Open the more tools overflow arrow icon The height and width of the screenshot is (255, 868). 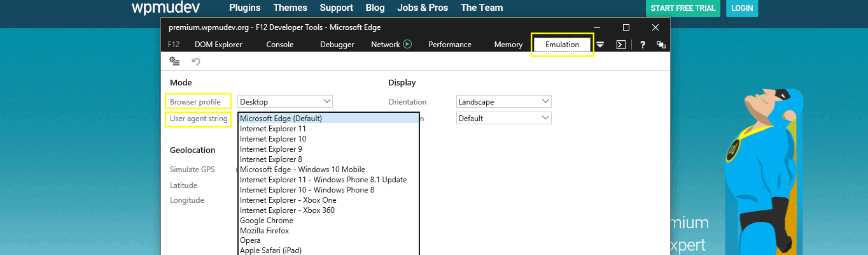point(600,45)
